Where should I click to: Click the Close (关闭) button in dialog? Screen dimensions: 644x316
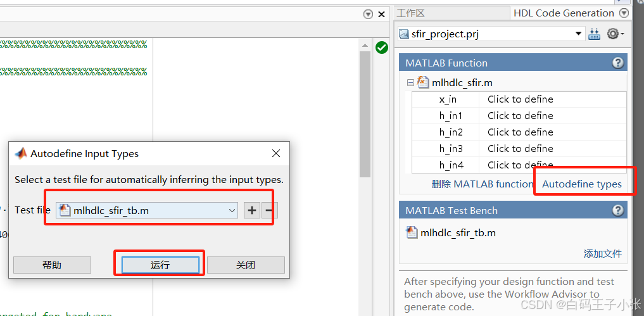[246, 265]
